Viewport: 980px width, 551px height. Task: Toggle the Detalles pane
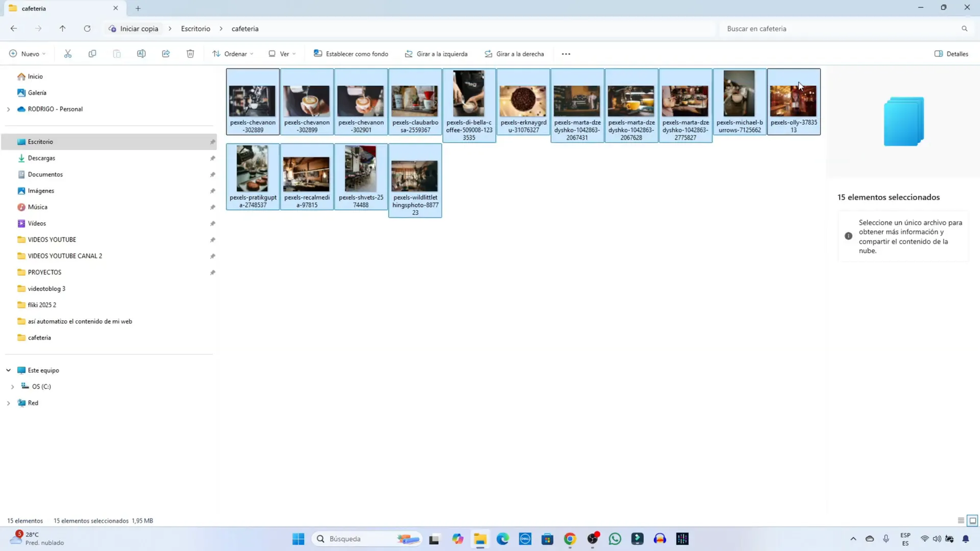[951, 54]
